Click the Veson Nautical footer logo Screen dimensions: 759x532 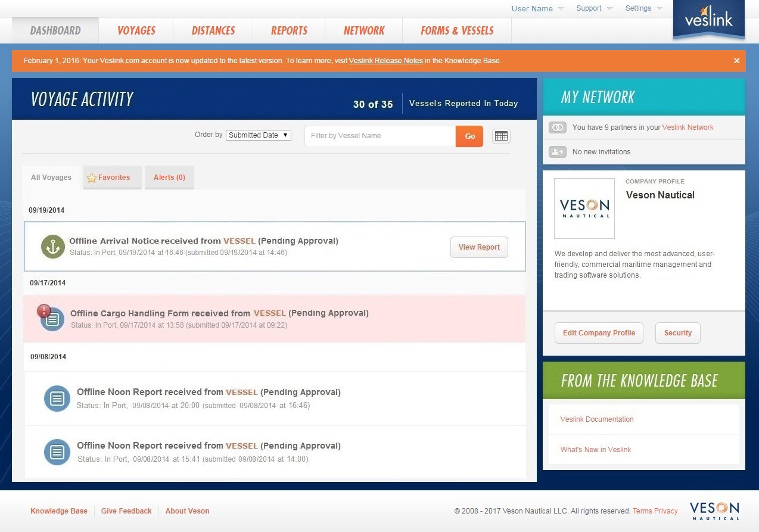pyautogui.click(x=714, y=511)
